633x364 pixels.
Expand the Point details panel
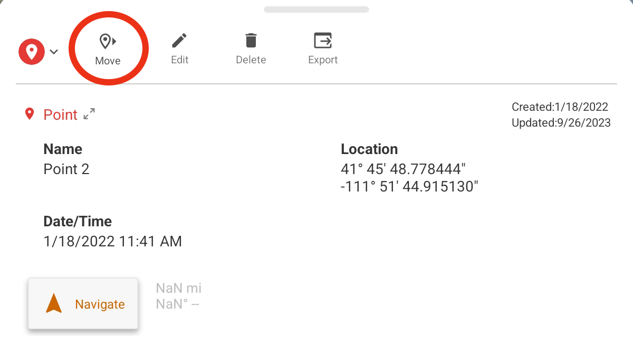[x=90, y=114]
